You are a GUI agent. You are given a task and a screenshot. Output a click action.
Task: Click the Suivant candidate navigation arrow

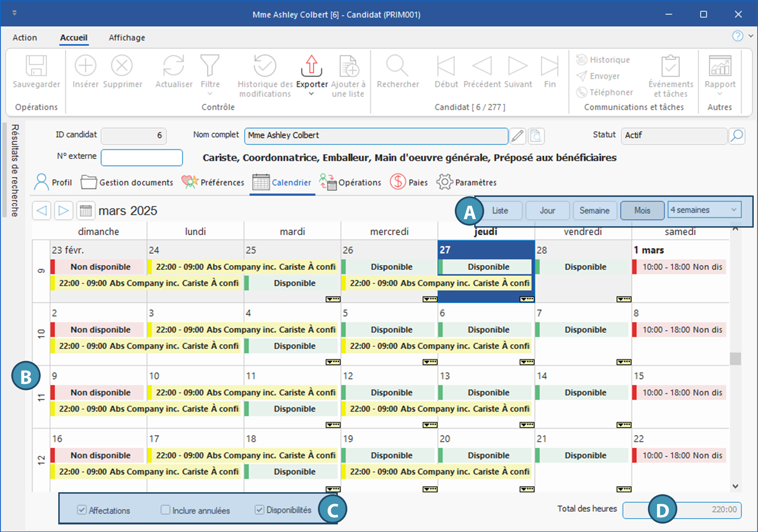[517, 66]
